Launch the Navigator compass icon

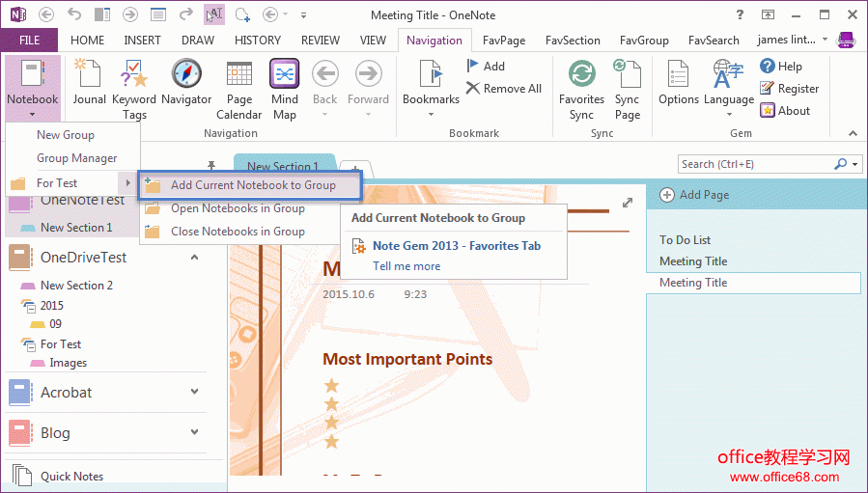[186, 83]
